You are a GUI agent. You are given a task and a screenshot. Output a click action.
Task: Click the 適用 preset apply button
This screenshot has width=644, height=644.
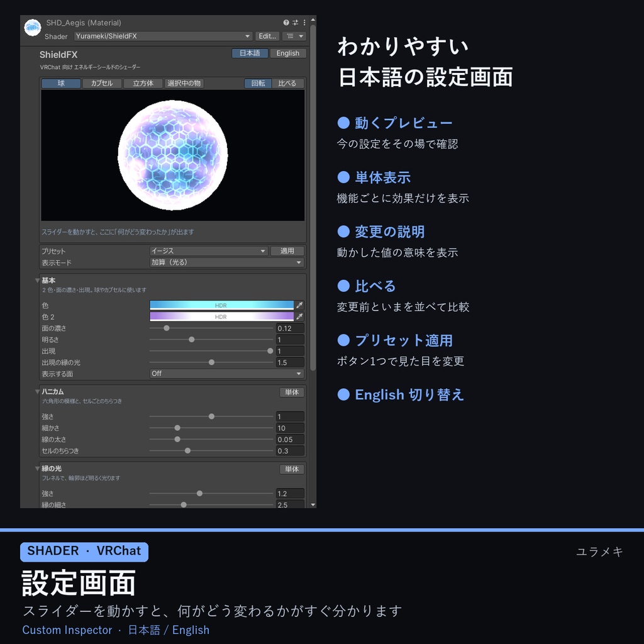[x=287, y=251]
